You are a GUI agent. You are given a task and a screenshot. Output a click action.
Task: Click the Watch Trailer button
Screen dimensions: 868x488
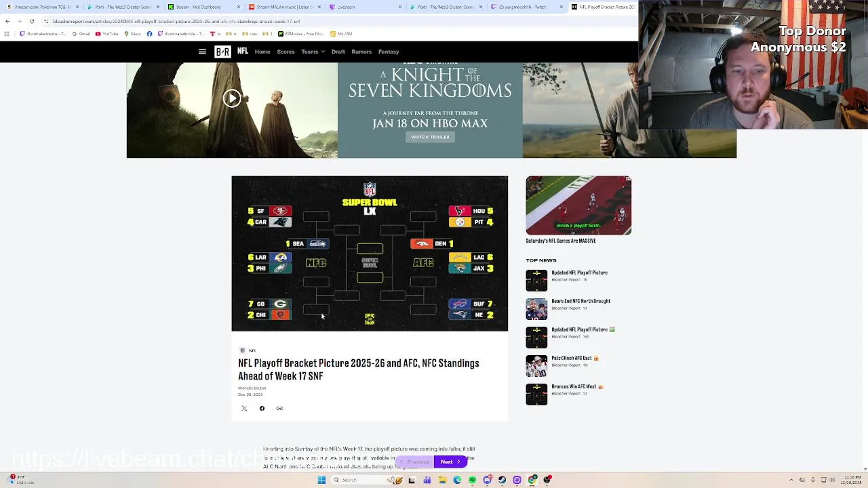(430, 137)
